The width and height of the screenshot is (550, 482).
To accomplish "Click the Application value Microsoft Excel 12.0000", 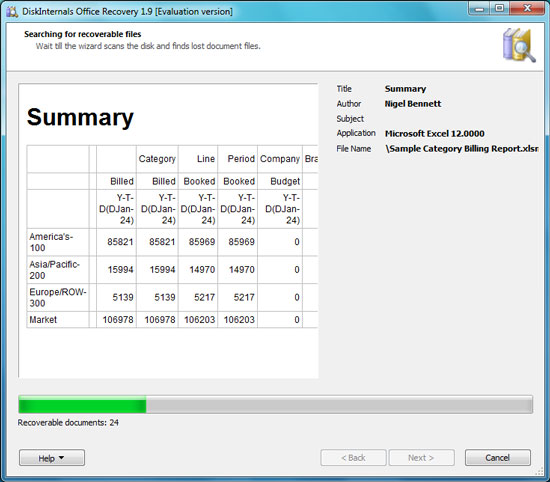I will tap(435, 134).
